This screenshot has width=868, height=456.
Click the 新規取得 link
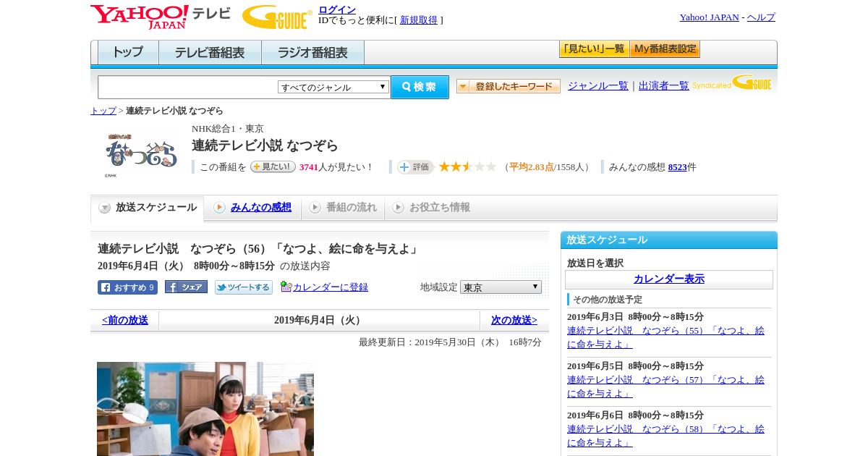click(419, 20)
